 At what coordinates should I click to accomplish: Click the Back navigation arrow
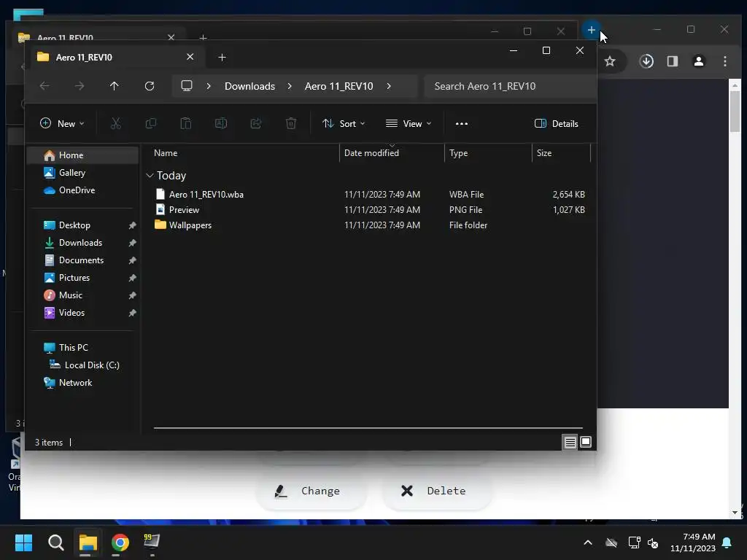click(x=44, y=86)
